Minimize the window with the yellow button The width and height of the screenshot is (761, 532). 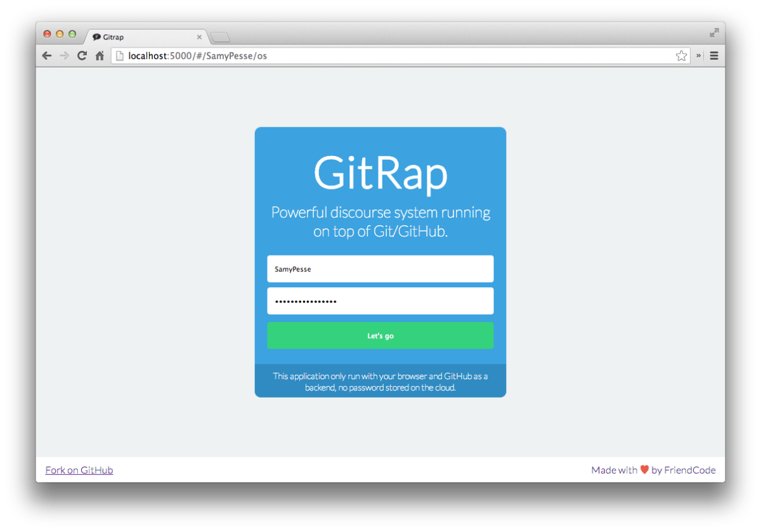click(x=60, y=34)
